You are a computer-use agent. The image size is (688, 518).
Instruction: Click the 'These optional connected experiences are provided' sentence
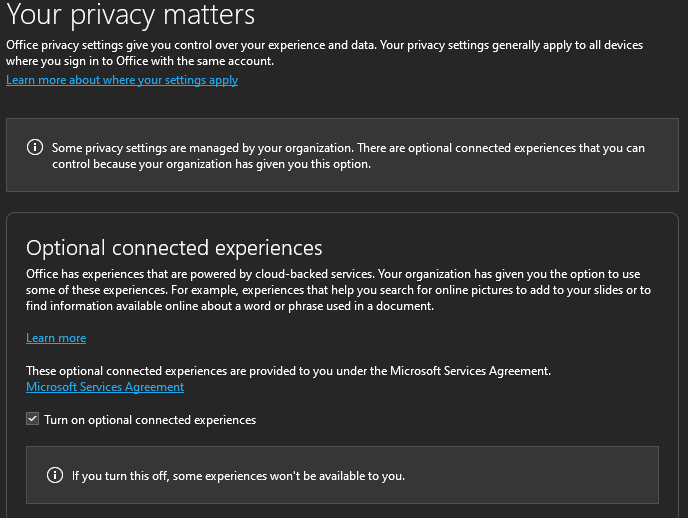point(200,371)
